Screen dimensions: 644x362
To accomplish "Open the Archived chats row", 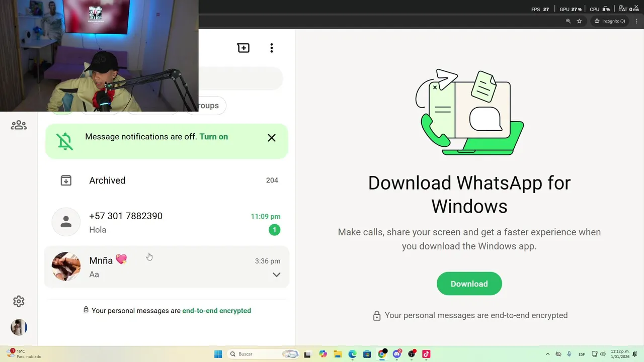I will pos(167,180).
